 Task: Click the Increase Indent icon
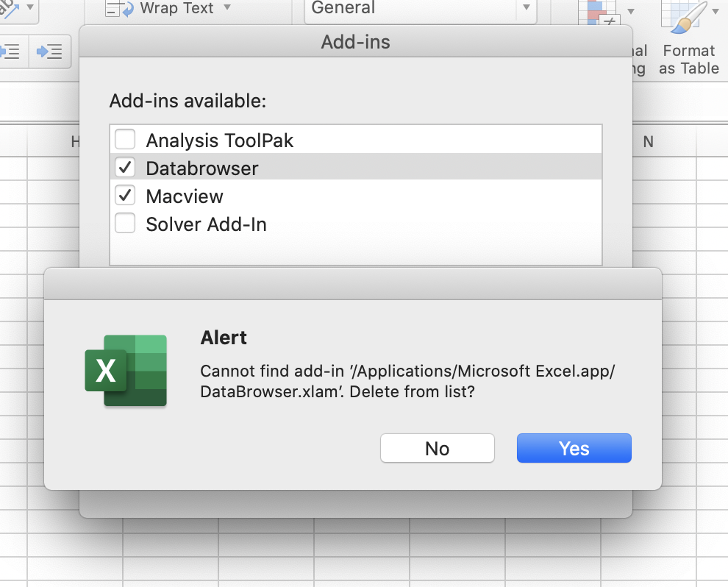[50, 51]
